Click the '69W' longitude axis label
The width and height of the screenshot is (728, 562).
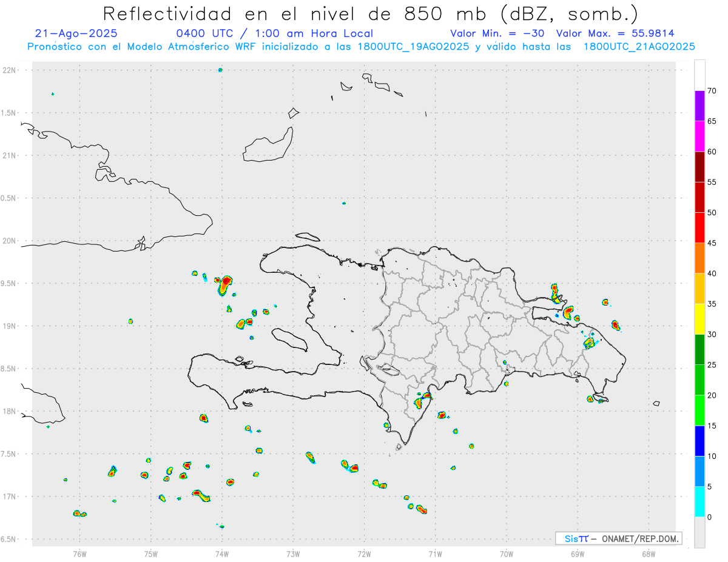(577, 554)
